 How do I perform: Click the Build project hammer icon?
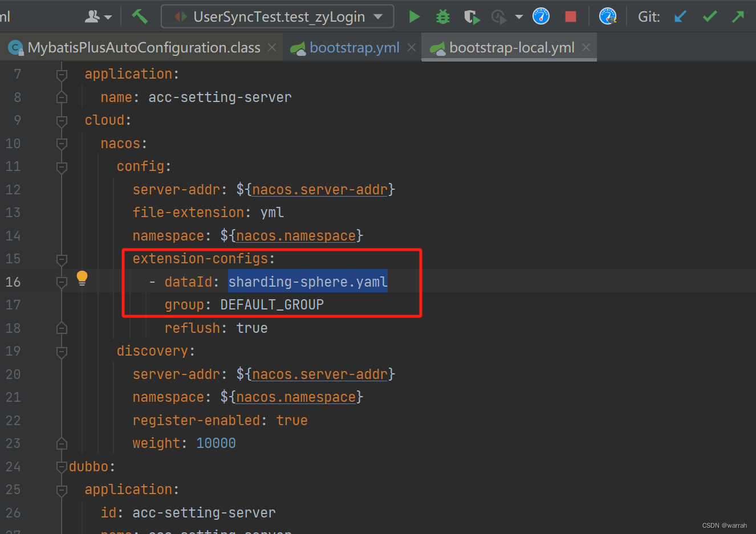point(139,17)
